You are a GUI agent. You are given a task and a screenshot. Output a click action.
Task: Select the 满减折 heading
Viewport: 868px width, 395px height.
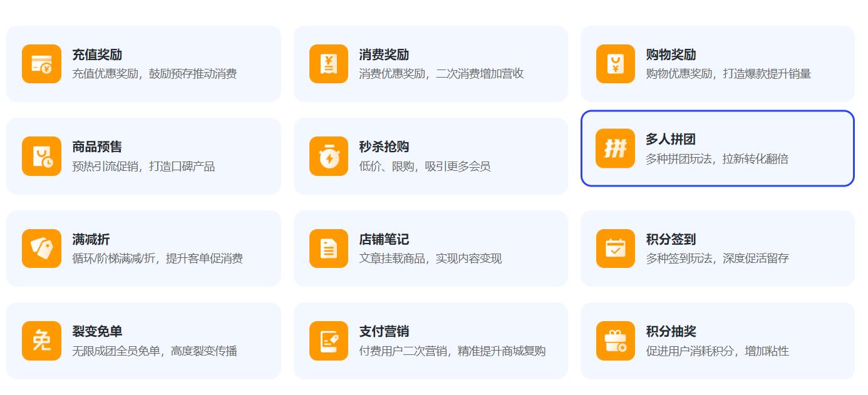click(x=91, y=239)
